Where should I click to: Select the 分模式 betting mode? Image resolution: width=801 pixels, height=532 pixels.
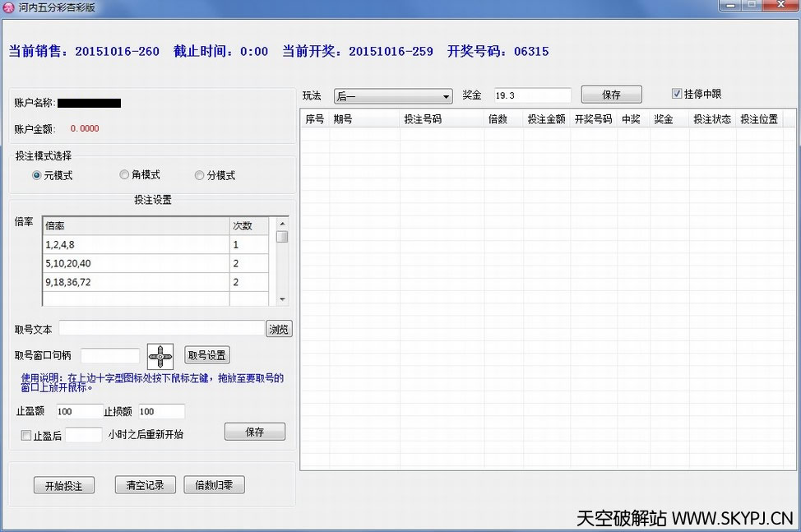click(x=199, y=174)
